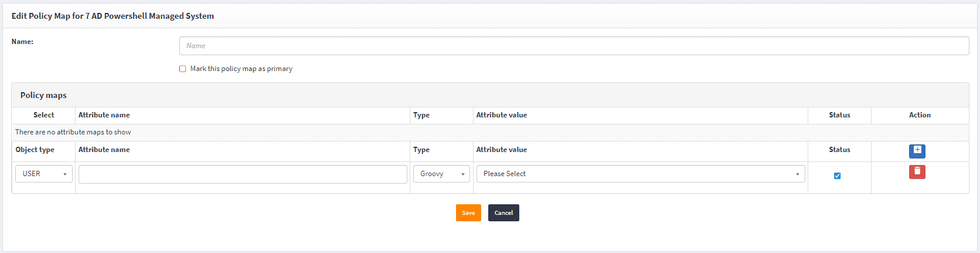Click the 'Name:' field label
Image resolution: width=980 pixels, height=253 pixels.
(22, 42)
